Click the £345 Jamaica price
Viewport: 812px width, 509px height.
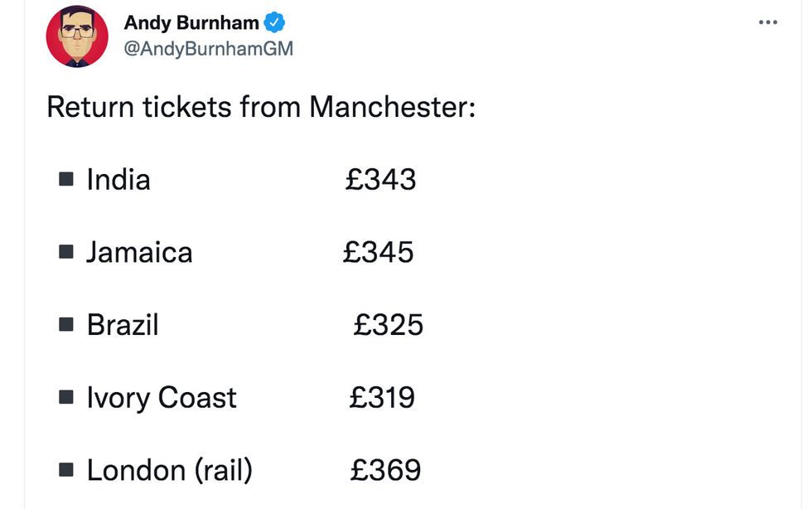pos(378,252)
